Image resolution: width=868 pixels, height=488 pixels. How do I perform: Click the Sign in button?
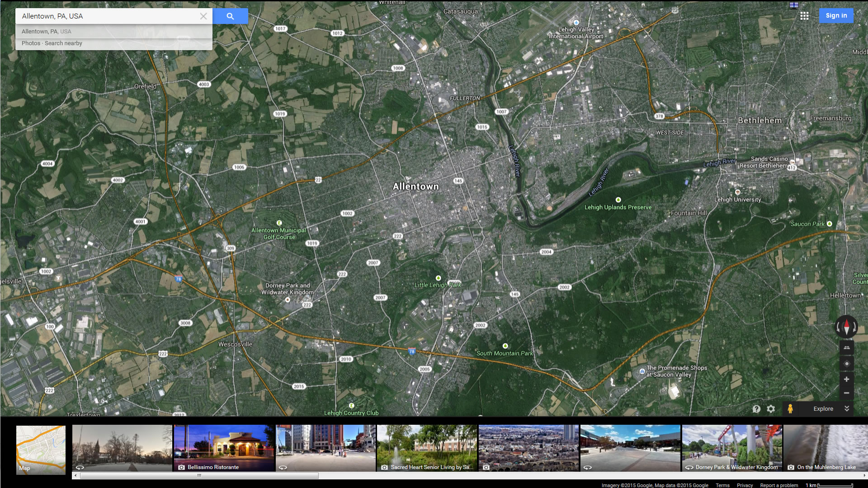[x=836, y=15]
